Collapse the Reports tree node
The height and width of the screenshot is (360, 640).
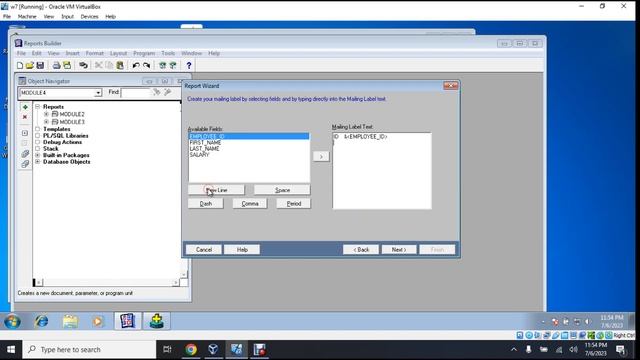coord(38,107)
